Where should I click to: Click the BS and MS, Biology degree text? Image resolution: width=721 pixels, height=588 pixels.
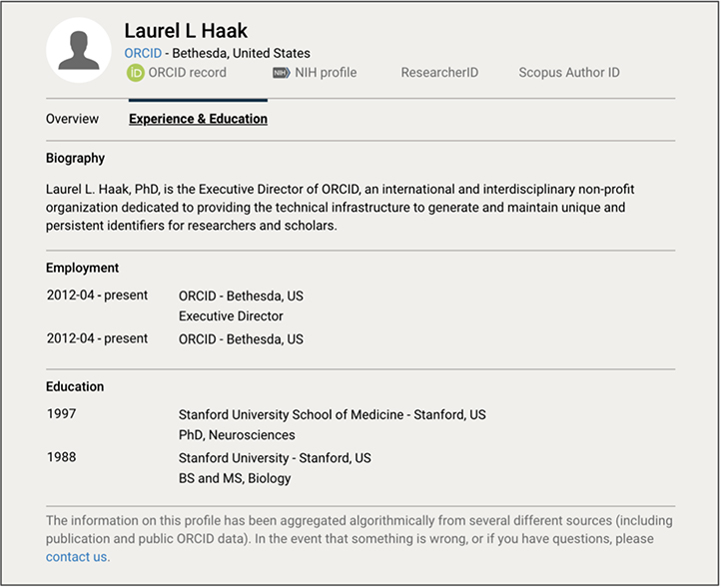pyautogui.click(x=235, y=478)
